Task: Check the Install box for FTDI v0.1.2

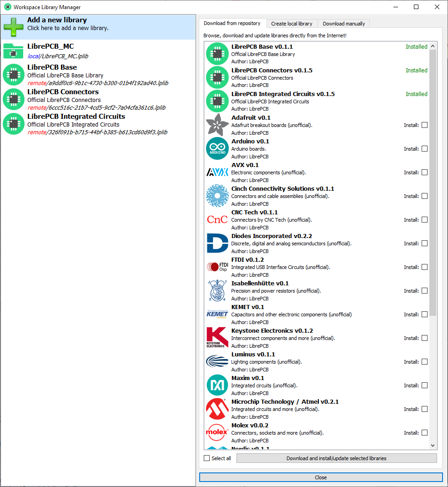Action: point(425,267)
